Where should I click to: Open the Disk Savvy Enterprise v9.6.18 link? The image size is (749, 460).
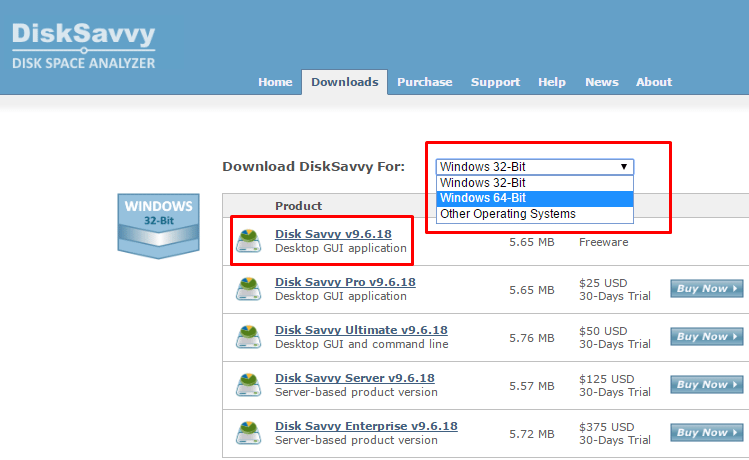tap(366, 426)
